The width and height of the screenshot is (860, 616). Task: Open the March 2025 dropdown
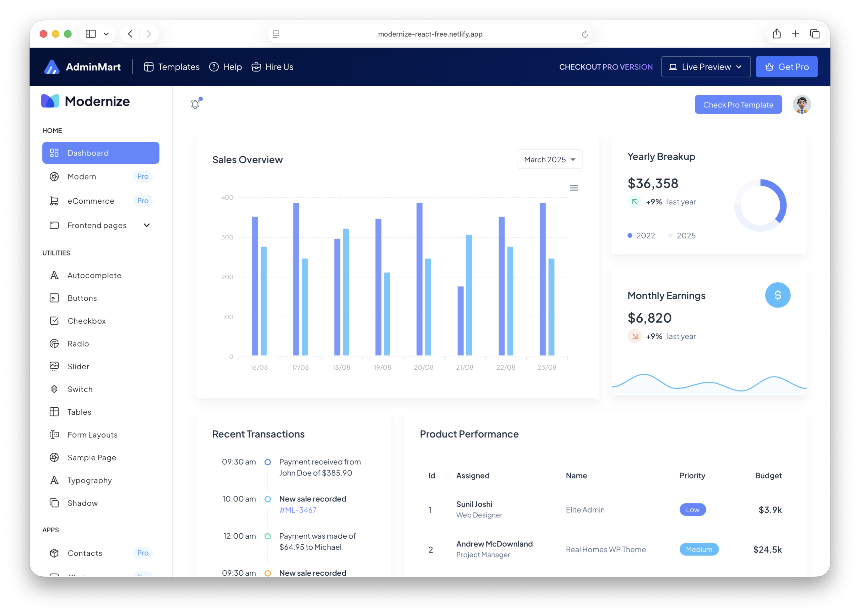click(550, 159)
